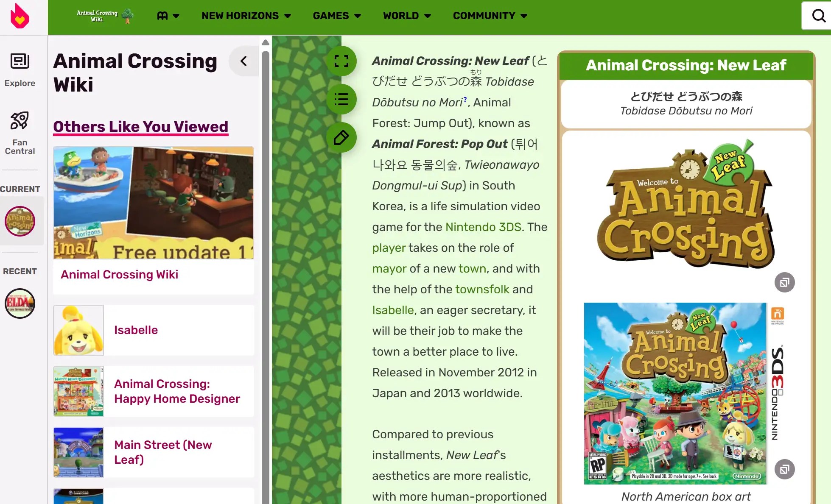Enlarge the box art image icon

coord(784,469)
